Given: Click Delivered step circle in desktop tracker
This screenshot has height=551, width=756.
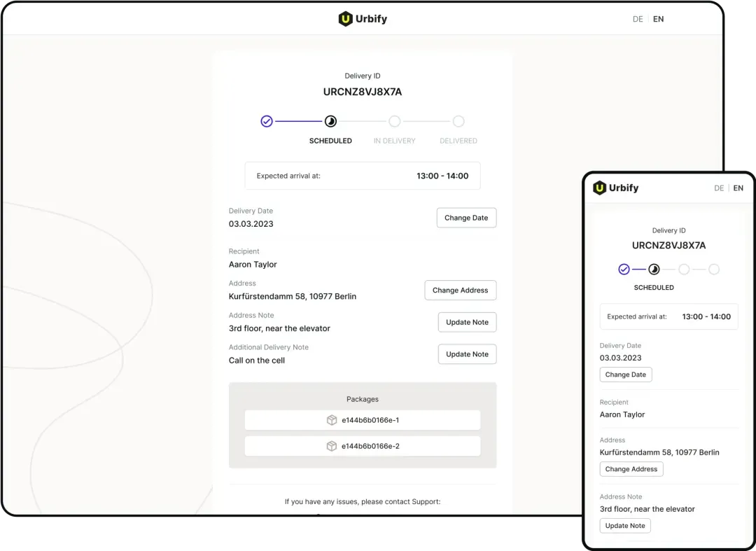Looking at the screenshot, I should click(458, 122).
